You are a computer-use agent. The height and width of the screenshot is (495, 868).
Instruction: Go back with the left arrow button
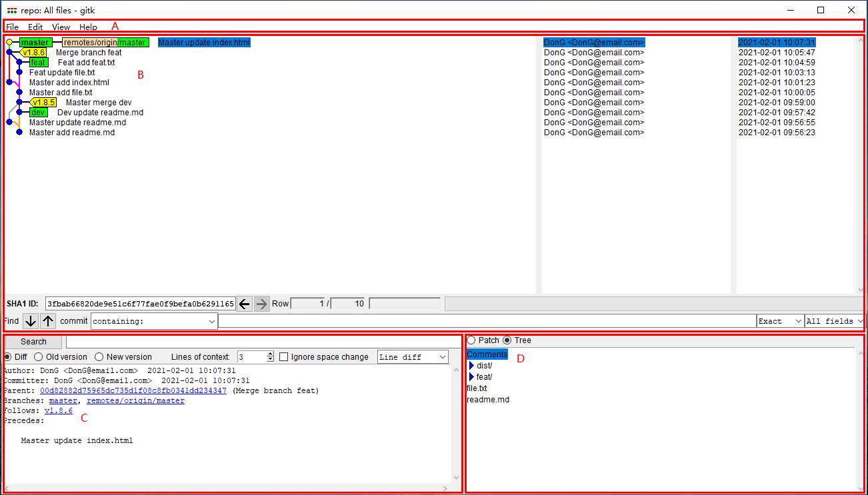[245, 304]
